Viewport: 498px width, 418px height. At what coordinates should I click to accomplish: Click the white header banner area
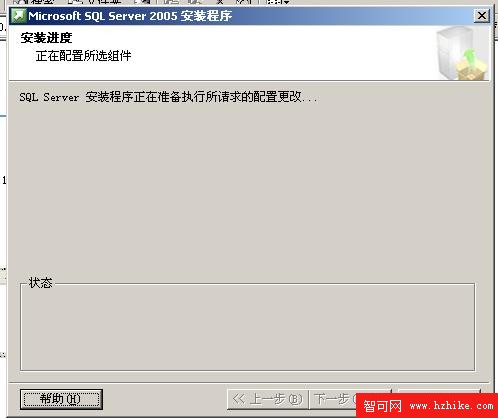coord(220,53)
